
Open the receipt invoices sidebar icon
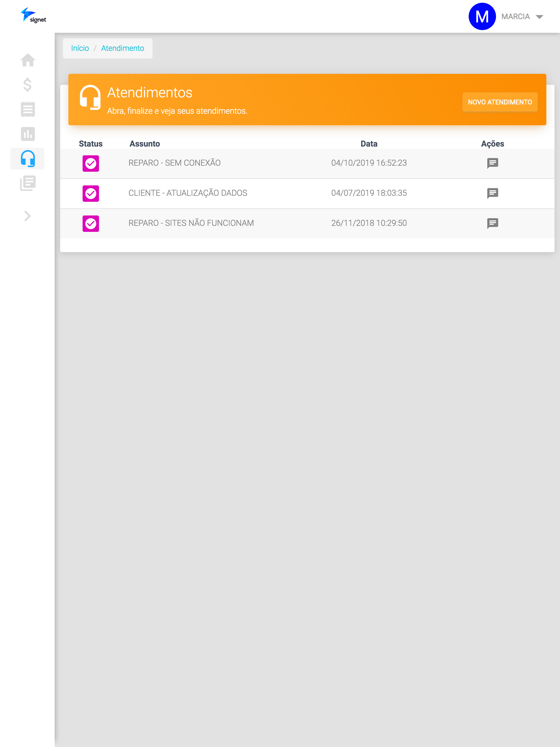tap(28, 109)
